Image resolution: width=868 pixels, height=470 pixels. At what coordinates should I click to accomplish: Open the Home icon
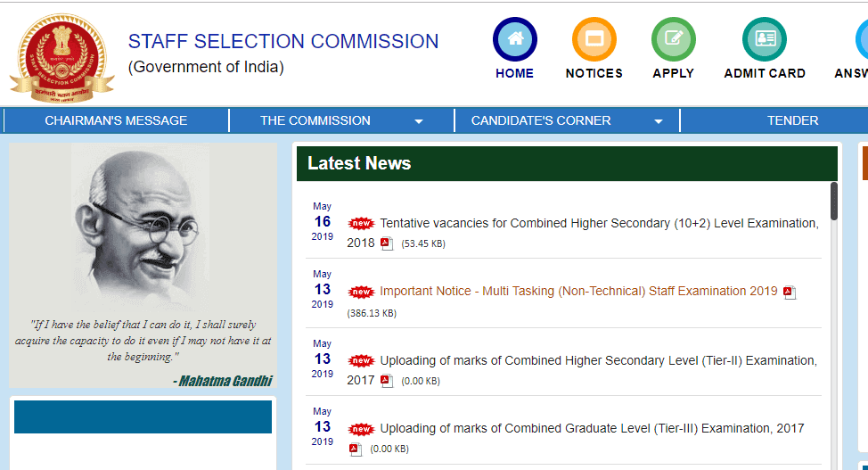point(515,39)
